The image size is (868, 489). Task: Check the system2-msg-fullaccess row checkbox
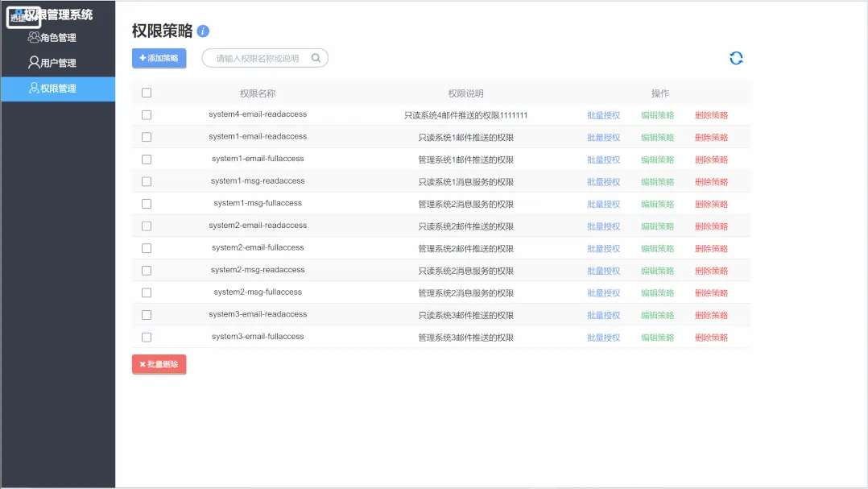click(147, 292)
